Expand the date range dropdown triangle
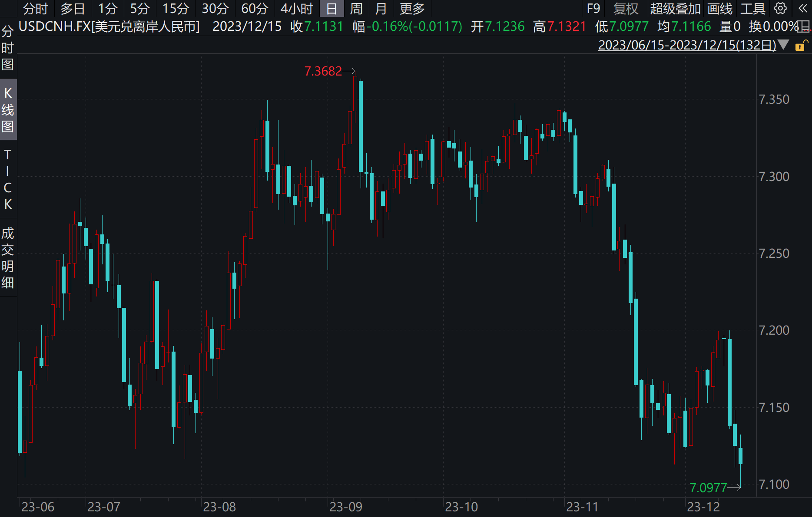 click(784, 45)
